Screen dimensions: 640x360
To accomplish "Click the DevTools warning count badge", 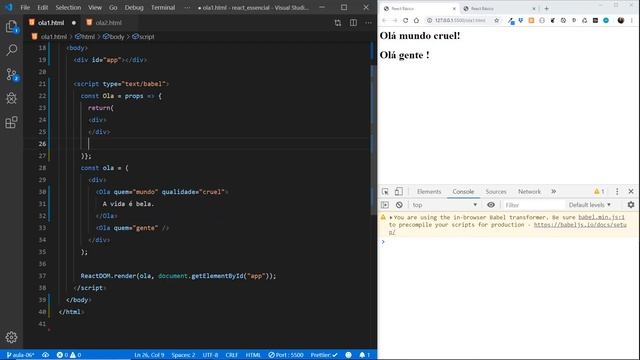I will tap(599, 191).
